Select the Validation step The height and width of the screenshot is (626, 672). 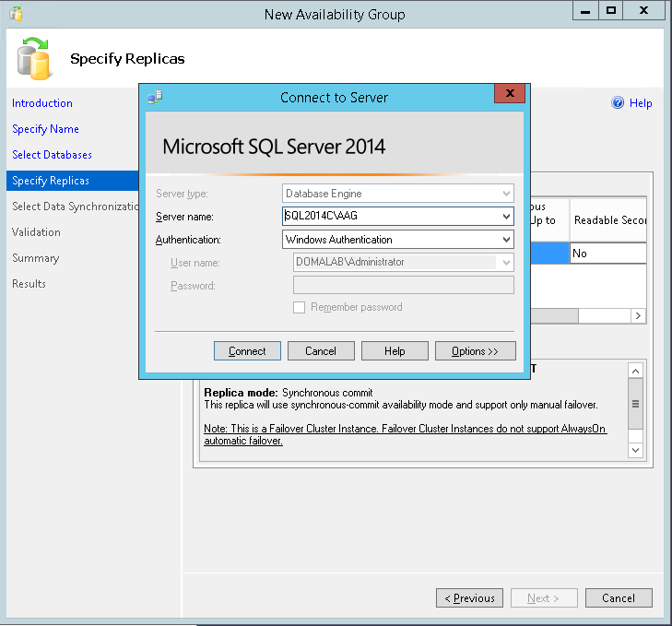pyautogui.click(x=36, y=232)
